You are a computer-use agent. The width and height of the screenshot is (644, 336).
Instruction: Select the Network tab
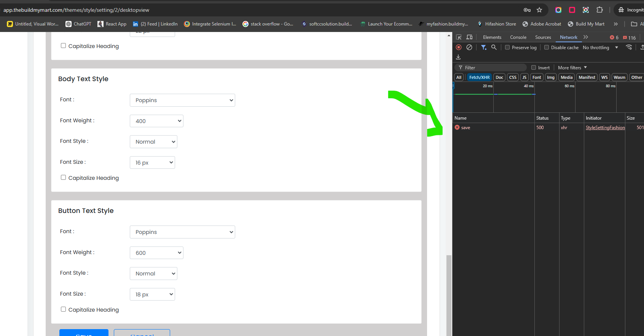click(569, 37)
